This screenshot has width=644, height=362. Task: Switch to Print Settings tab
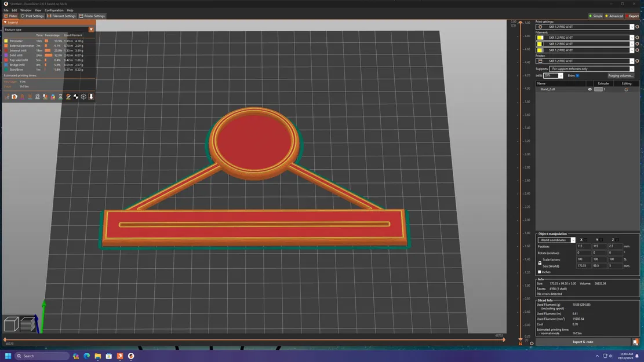(x=32, y=16)
